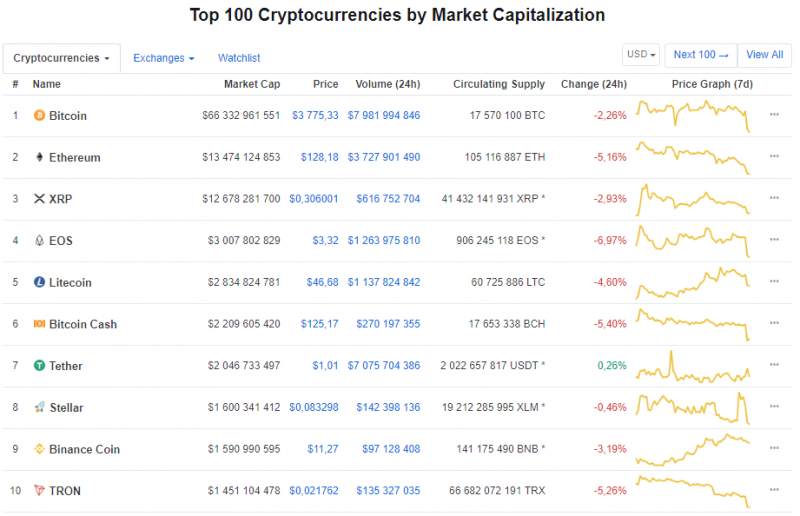Open Bitcoin row's three-dot options menu

774,115
